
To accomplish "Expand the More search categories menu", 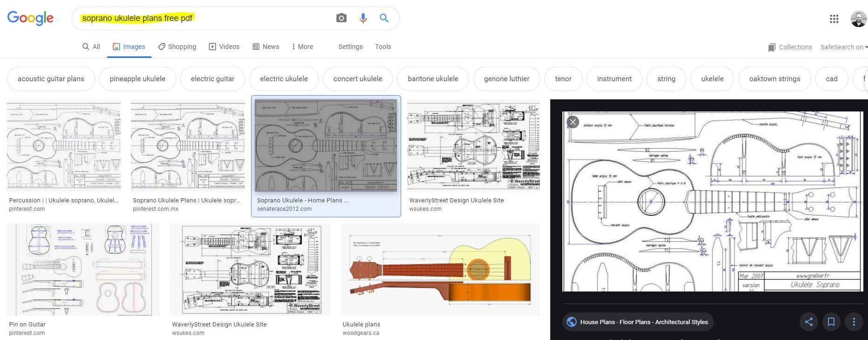I will click(x=302, y=47).
